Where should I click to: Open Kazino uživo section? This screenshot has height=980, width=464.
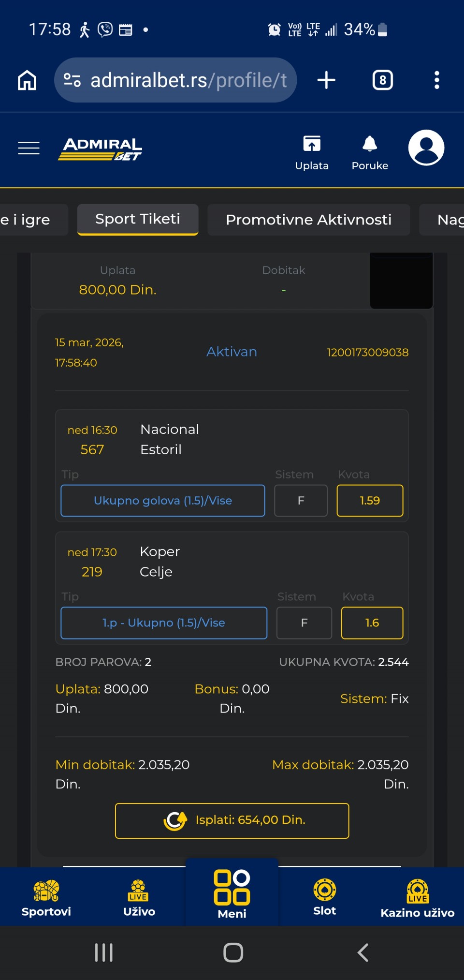tap(417, 899)
